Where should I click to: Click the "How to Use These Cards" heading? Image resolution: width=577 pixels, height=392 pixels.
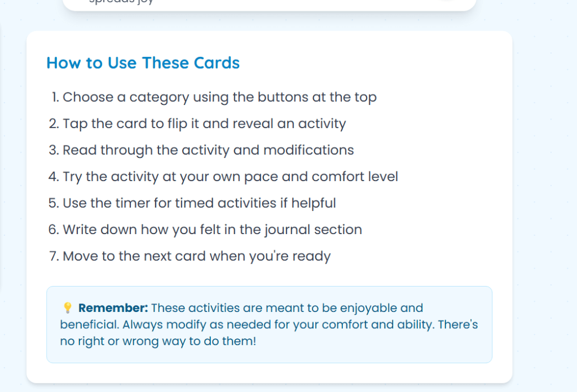tap(143, 63)
